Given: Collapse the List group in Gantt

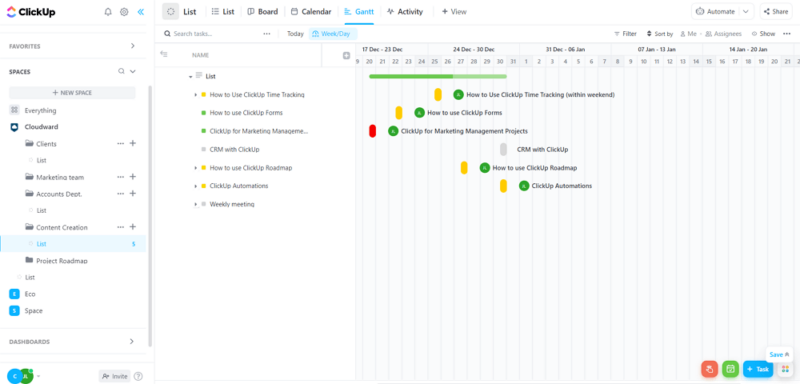Looking at the screenshot, I should (x=190, y=76).
